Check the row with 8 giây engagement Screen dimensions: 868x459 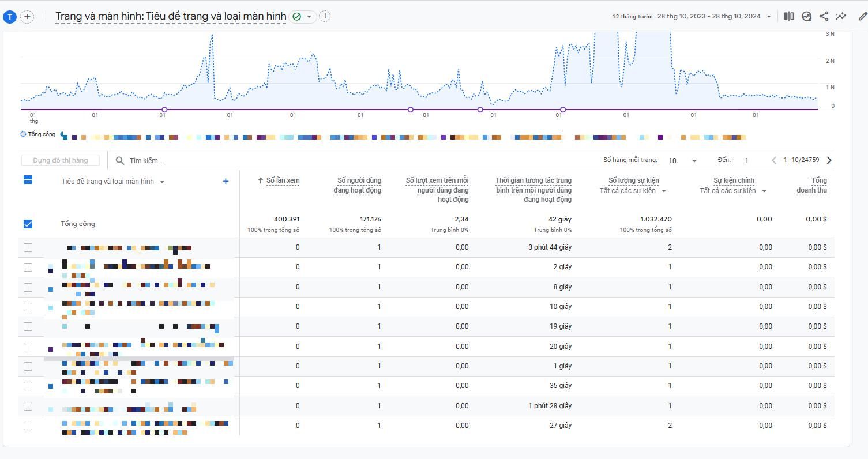28,287
